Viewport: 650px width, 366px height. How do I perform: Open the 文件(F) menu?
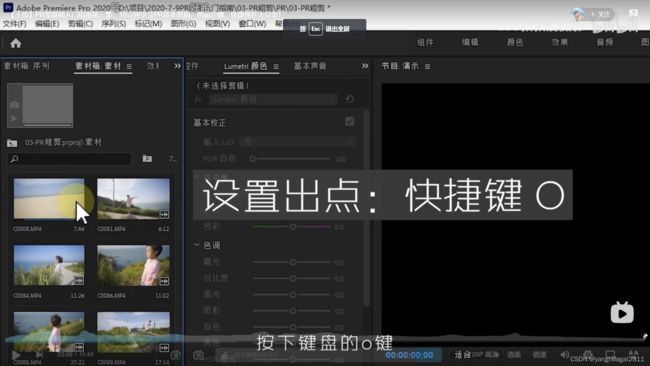[x=15, y=24]
